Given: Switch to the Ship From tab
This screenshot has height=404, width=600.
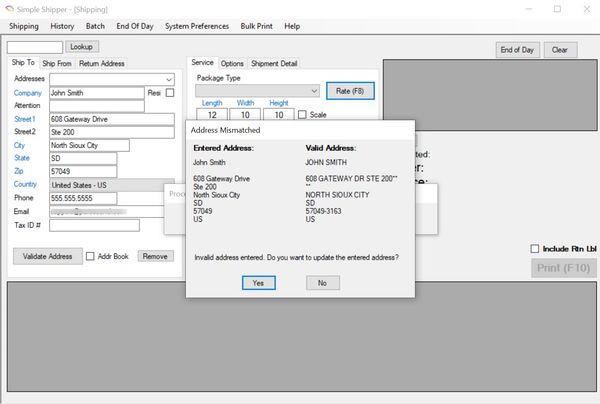Looking at the screenshot, I should click(x=56, y=64).
